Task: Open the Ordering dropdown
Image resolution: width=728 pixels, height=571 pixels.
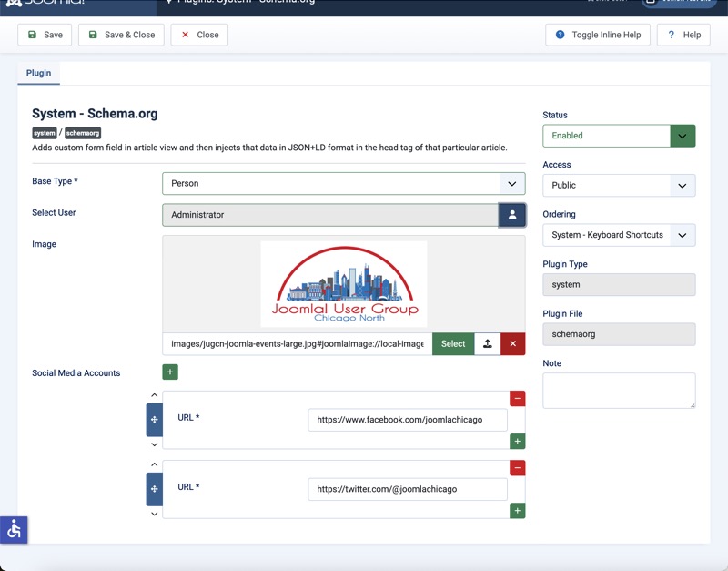Action: pos(619,235)
